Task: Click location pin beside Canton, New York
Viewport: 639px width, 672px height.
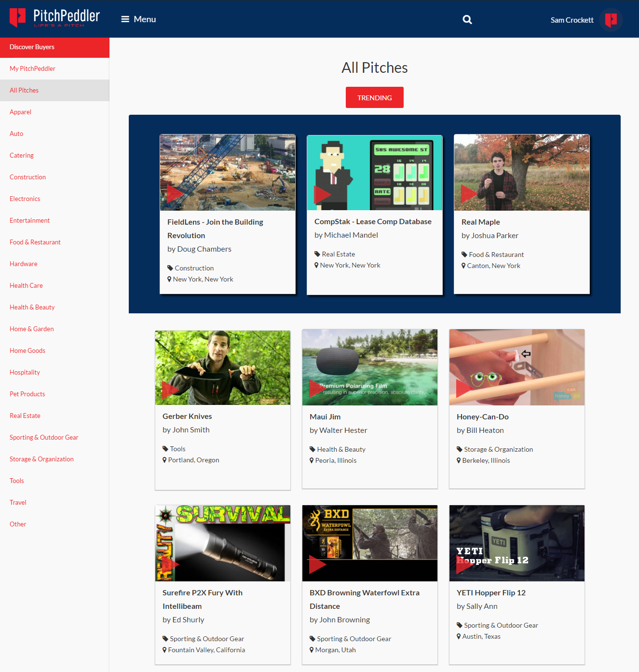Action: [x=463, y=266]
